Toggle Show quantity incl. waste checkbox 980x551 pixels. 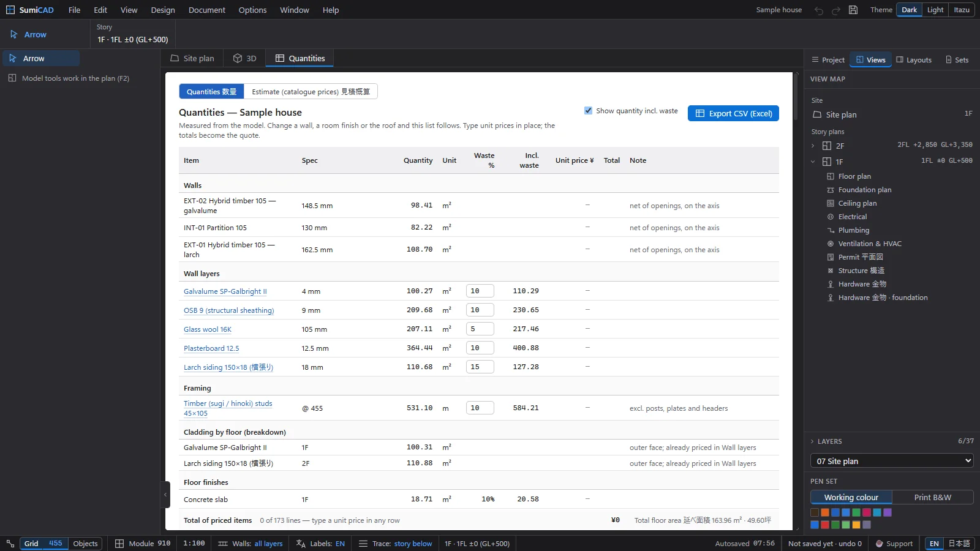pyautogui.click(x=588, y=111)
